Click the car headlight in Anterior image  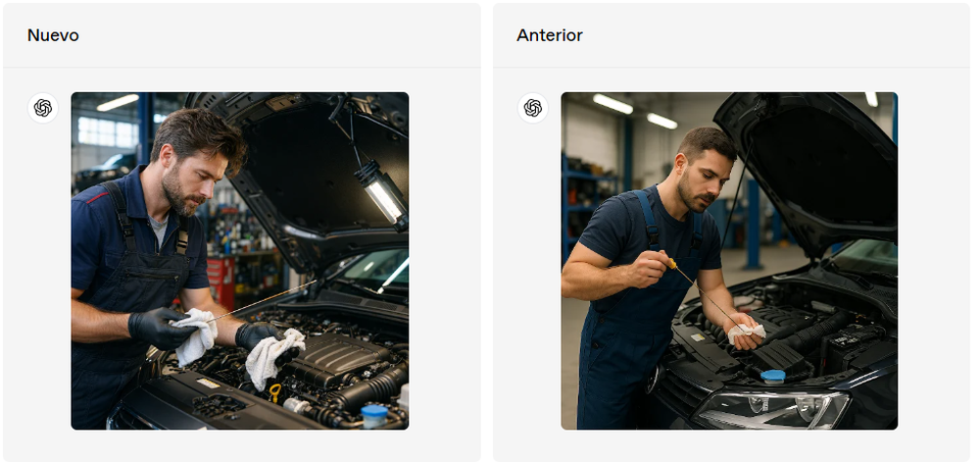click(772, 409)
